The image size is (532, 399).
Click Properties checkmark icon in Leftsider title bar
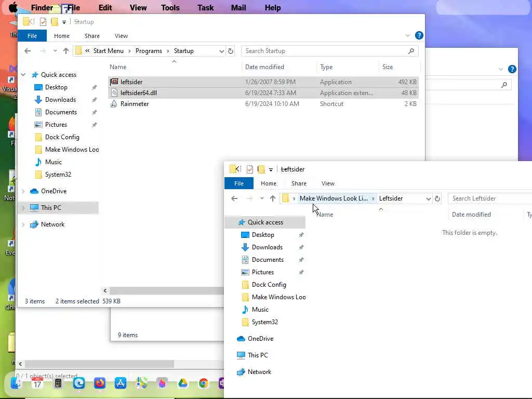250,169
